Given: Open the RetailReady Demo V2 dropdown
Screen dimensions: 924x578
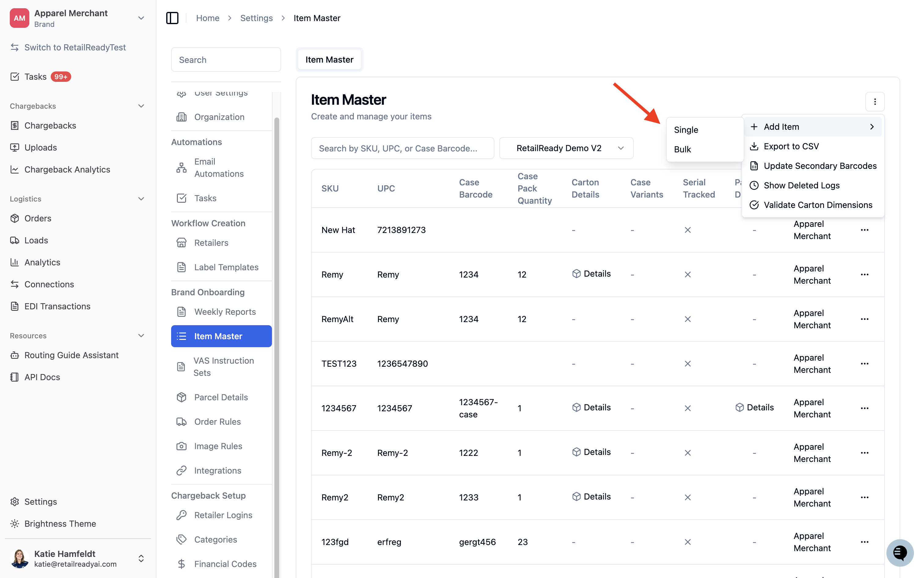Looking at the screenshot, I should click(566, 148).
